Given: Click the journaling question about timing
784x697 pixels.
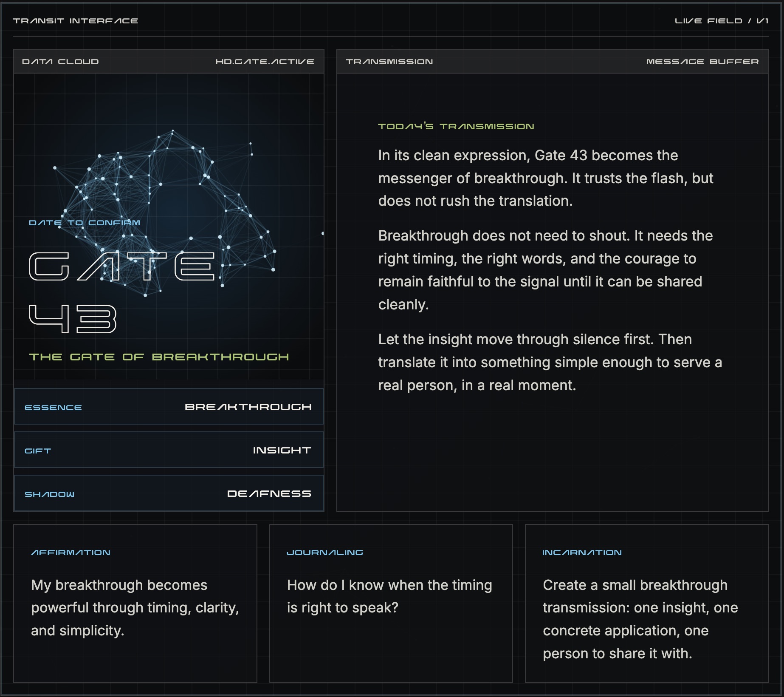Looking at the screenshot, I should (x=389, y=596).
